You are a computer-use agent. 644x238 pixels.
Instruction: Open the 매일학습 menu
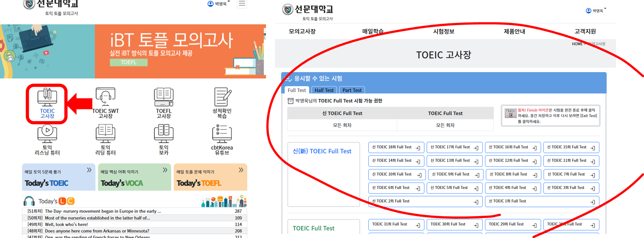pyautogui.click(x=373, y=31)
